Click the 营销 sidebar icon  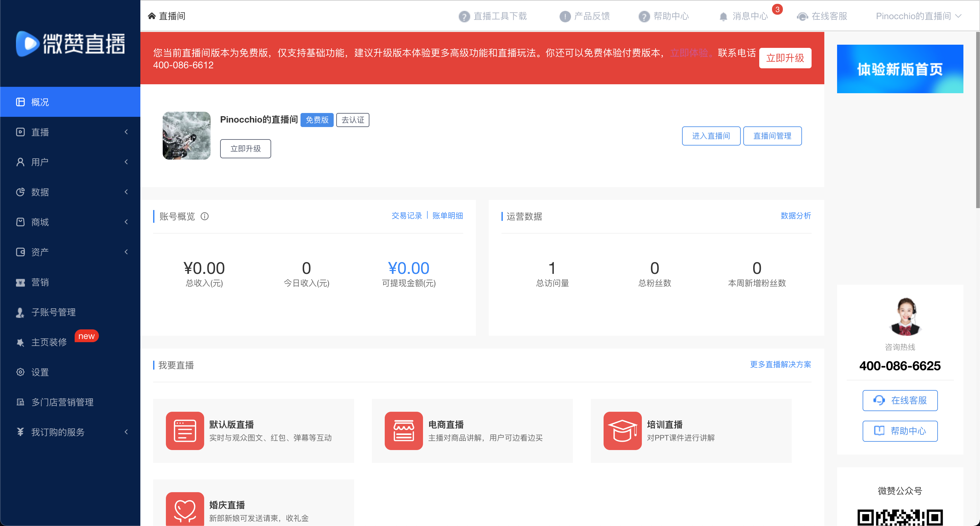(x=20, y=282)
